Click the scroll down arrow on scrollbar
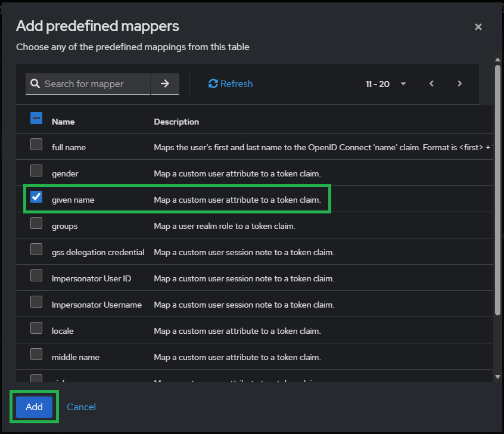Image resolution: width=504 pixels, height=434 pixels. (x=497, y=376)
